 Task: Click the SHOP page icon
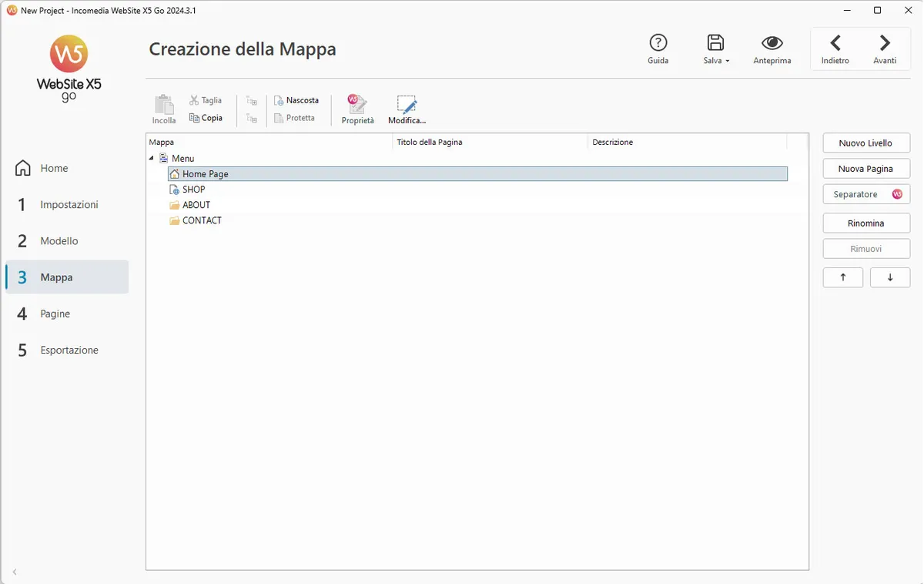point(175,190)
